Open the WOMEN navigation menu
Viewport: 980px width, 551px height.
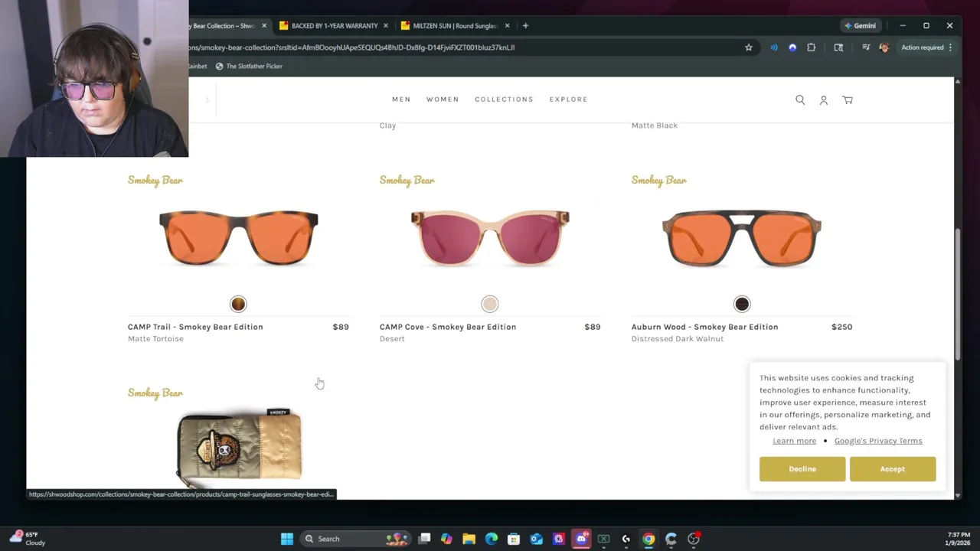point(443,99)
